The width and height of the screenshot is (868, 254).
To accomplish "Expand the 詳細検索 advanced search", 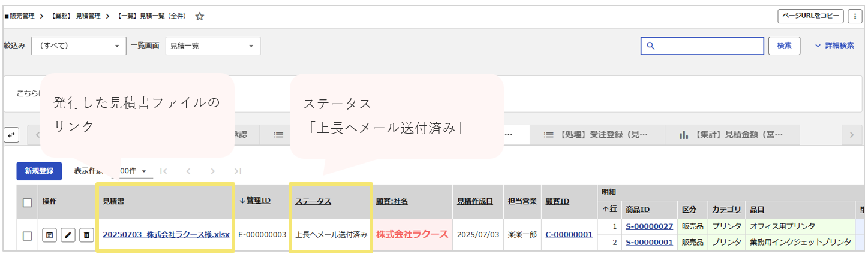I will point(834,46).
